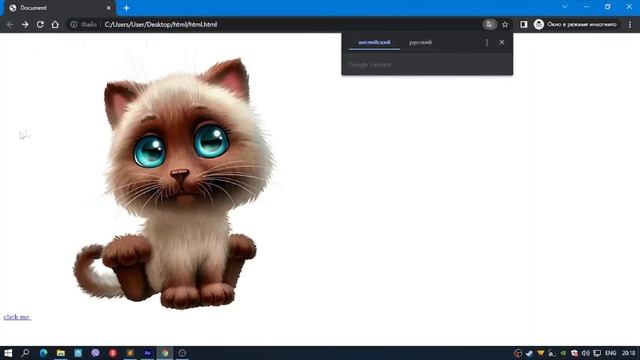This screenshot has height=360, width=640.
Task: Open Sublime Text from taskbar
Action: point(130,353)
